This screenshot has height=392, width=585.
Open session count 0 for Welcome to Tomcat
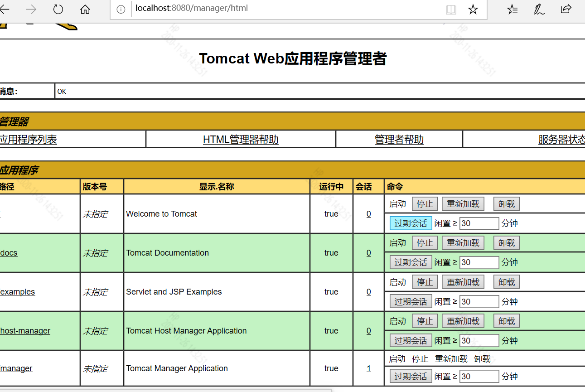(369, 214)
